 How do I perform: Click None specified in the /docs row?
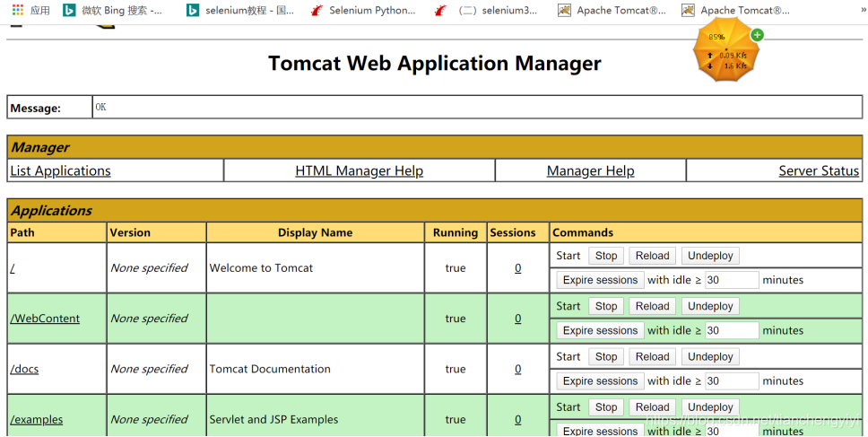click(150, 369)
